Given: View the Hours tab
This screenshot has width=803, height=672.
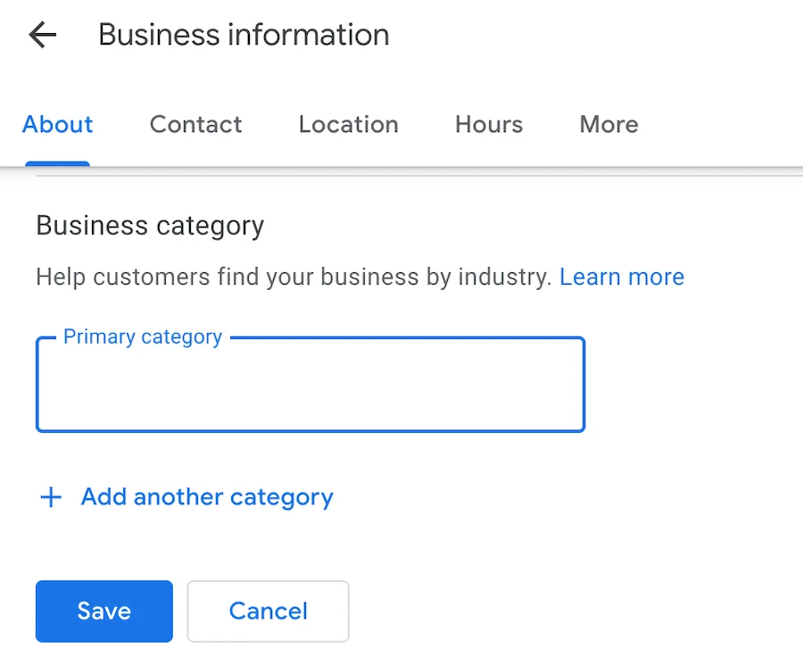Looking at the screenshot, I should point(488,125).
